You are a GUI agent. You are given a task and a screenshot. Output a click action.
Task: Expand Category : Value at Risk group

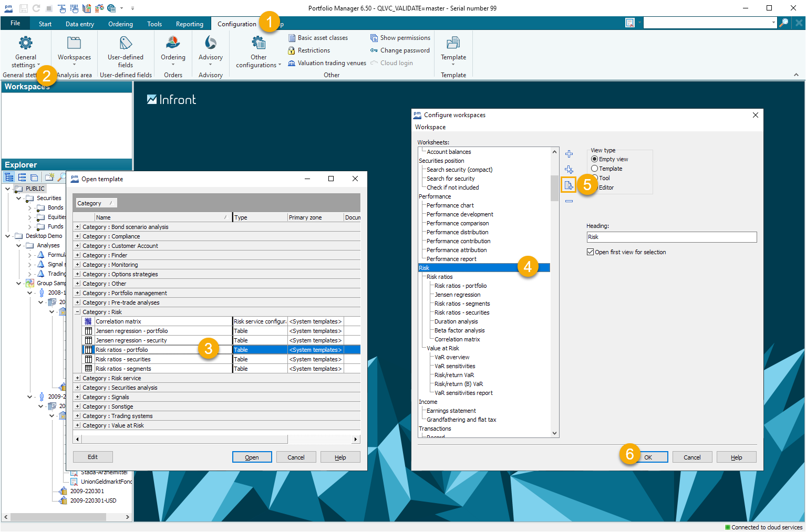click(78, 425)
